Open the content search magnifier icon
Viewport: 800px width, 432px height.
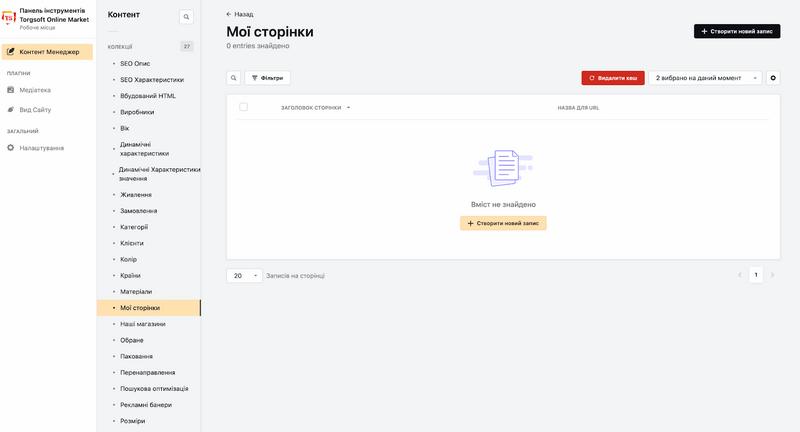186,17
